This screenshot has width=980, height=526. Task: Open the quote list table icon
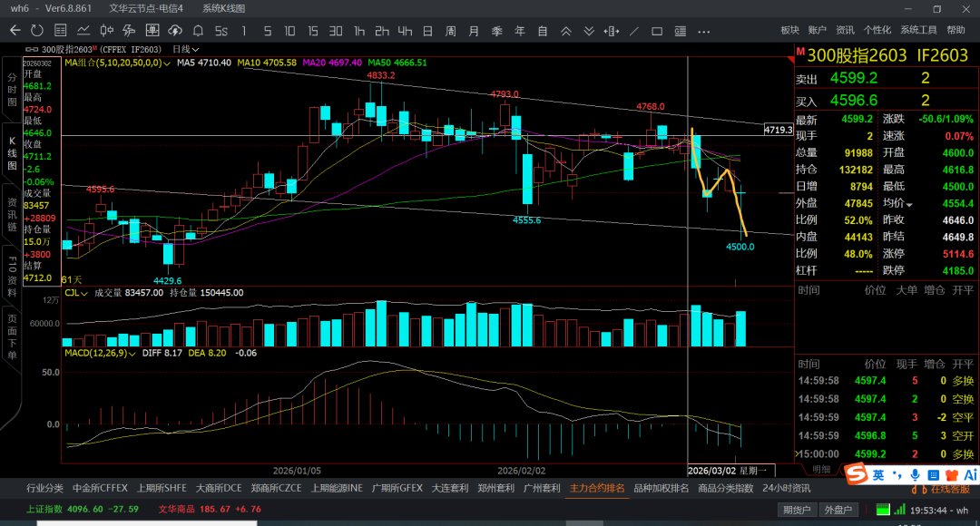(x=61, y=31)
